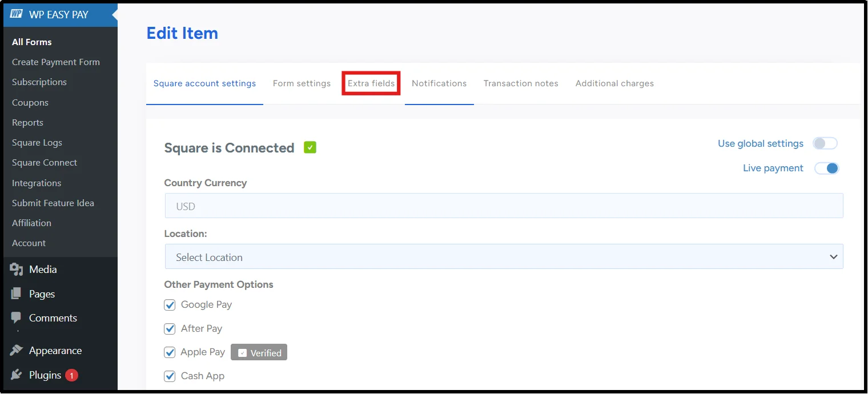Open the Integrations page
This screenshot has width=868, height=394.
pyautogui.click(x=37, y=183)
